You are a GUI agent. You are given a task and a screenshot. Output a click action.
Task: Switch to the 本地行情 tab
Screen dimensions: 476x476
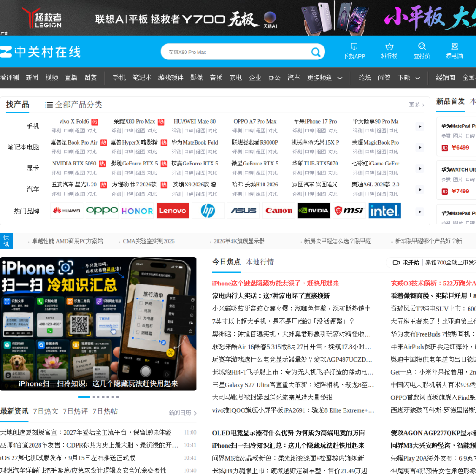[260, 262]
